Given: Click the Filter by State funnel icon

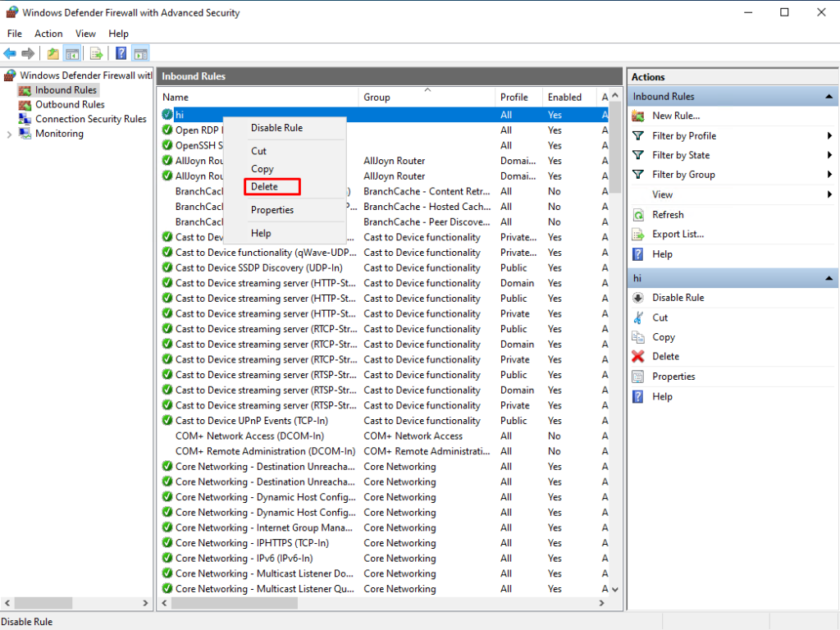Looking at the screenshot, I should [x=638, y=155].
